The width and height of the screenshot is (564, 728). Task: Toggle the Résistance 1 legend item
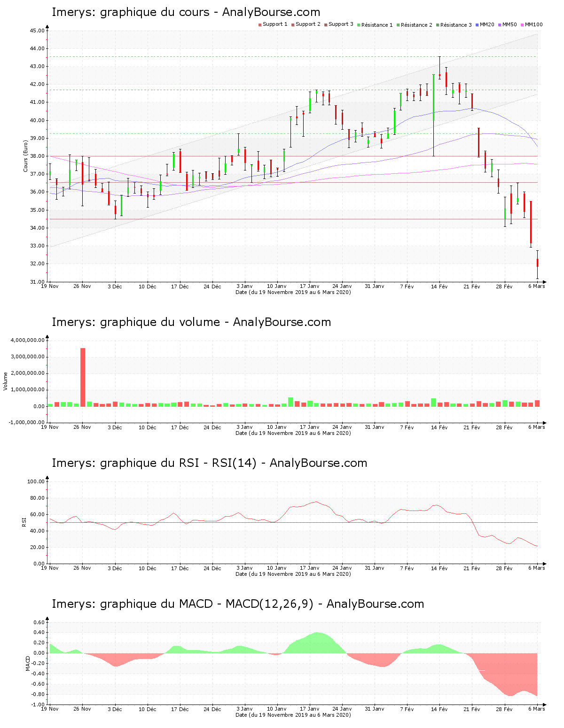(377, 25)
